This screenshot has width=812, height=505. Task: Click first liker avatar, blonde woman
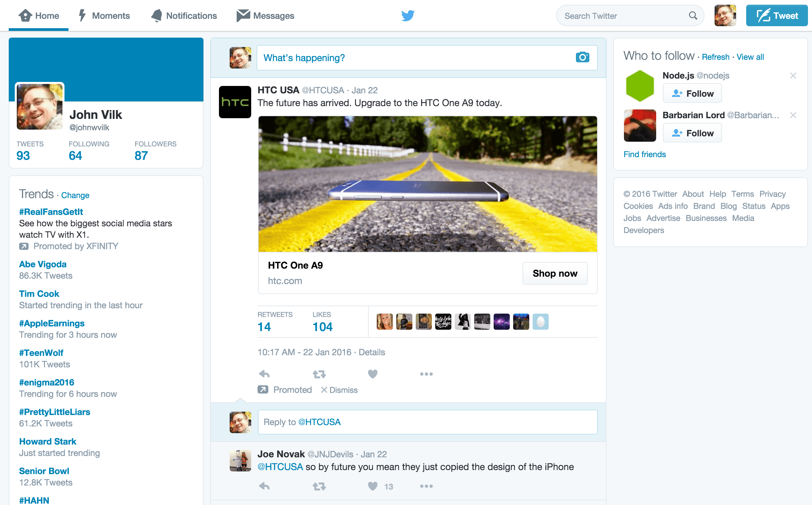(385, 322)
